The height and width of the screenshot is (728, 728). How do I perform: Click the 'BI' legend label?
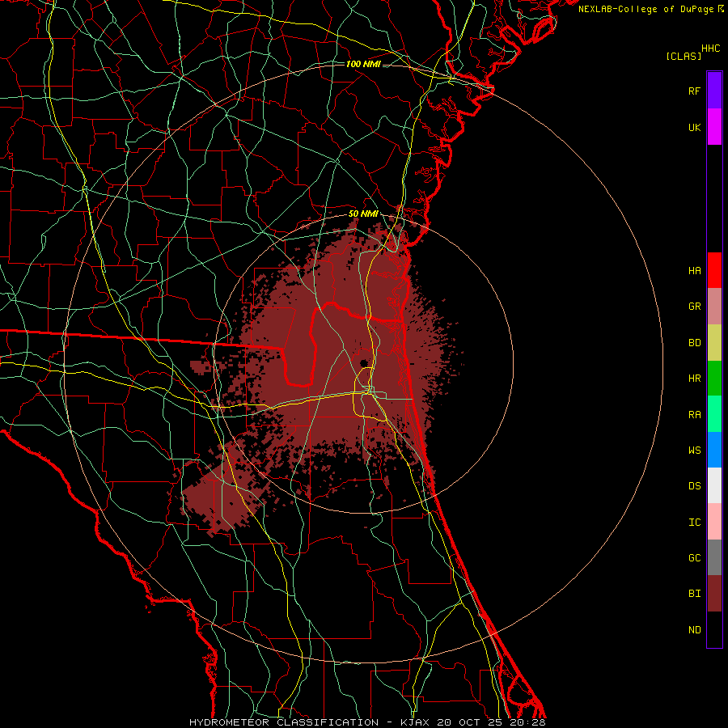coord(694,594)
